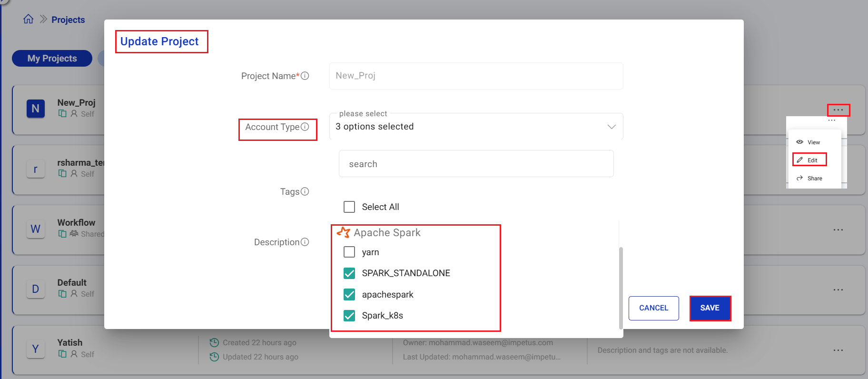The height and width of the screenshot is (379, 868).
Task: Click the SAVE button
Action: pos(710,308)
